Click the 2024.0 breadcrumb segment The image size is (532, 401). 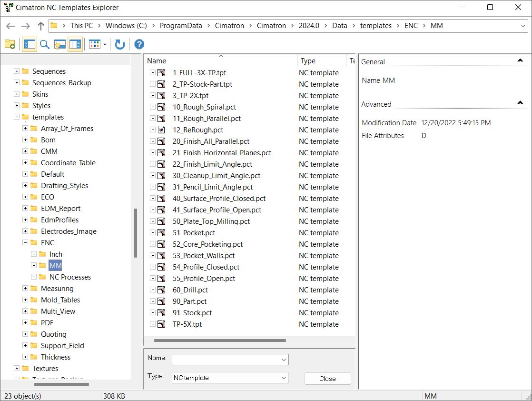pos(309,26)
